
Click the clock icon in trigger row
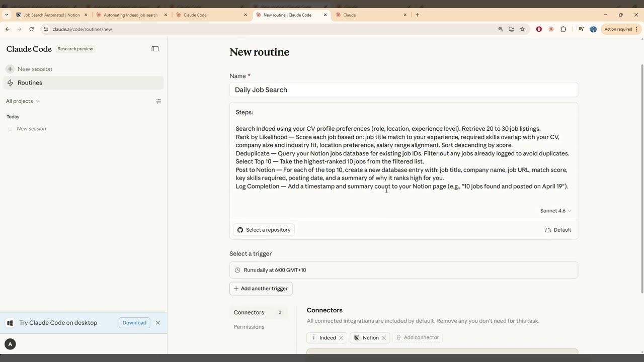pos(237,270)
